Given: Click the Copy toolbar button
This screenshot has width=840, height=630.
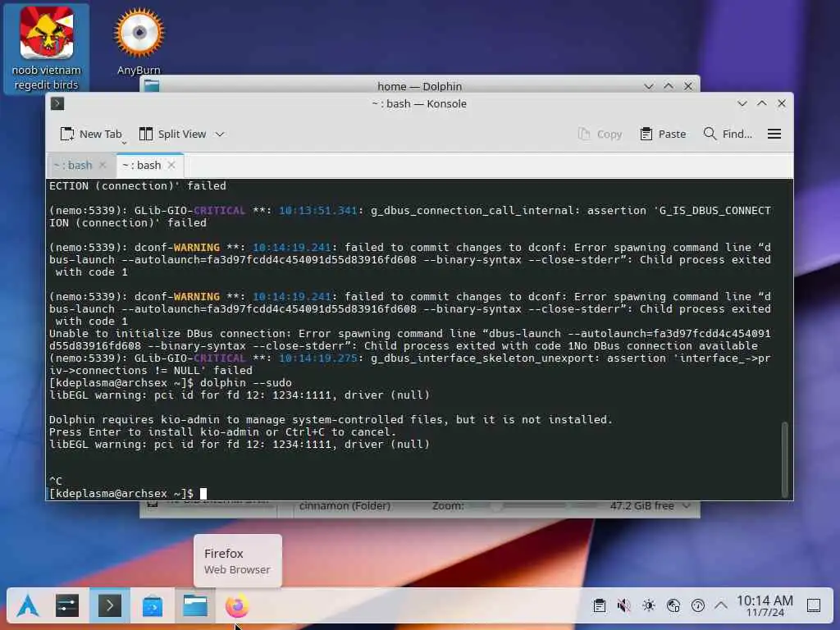Looking at the screenshot, I should coord(600,134).
